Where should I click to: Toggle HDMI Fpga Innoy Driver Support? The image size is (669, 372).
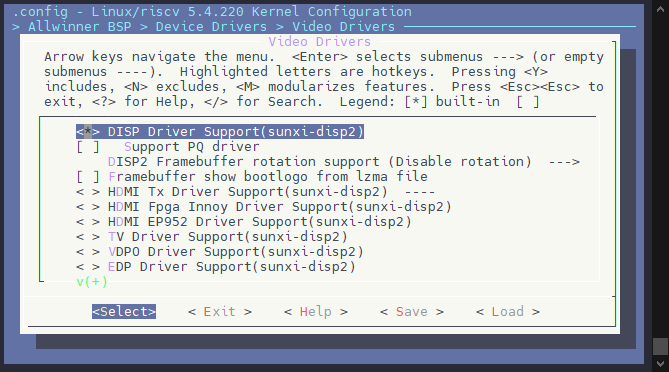(x=88, y=207)
